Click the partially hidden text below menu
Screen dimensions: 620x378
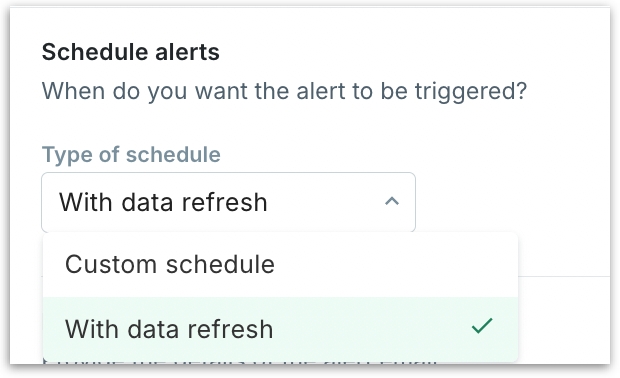(x=240, y=362)
